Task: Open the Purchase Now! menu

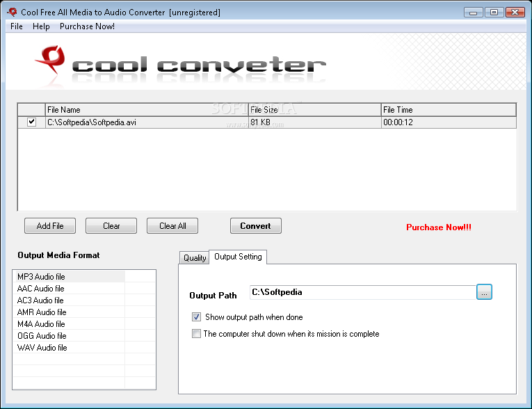Action: pyautogui.click(x=87, y=26)
